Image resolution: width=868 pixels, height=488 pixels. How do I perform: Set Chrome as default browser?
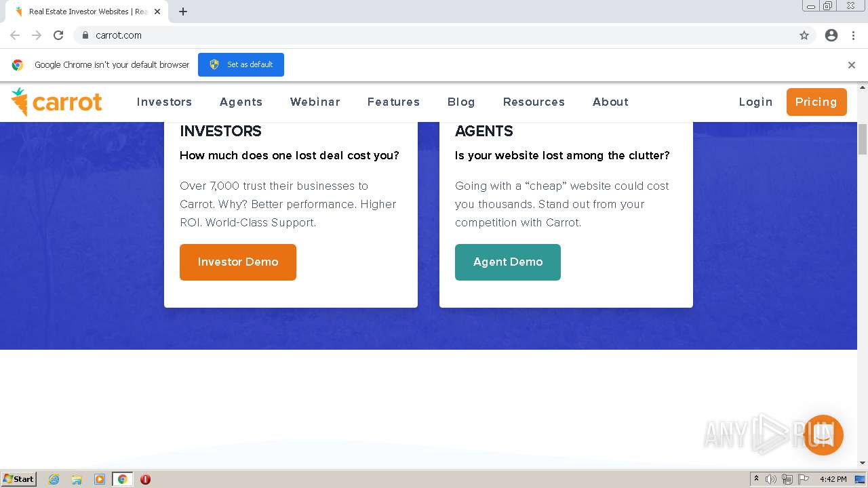241,64
